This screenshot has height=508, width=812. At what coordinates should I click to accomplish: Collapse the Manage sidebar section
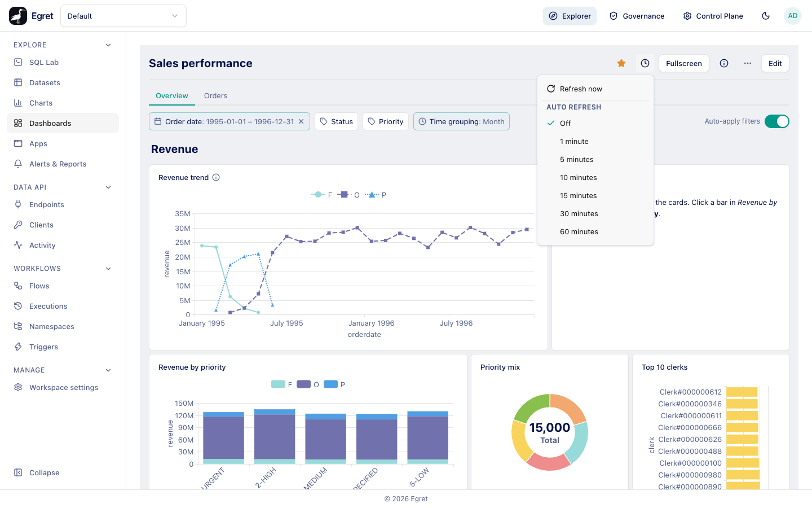pyautogui.click(x=108, y=370)
